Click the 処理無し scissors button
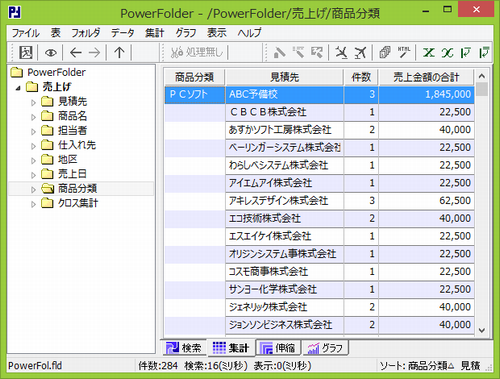The width and height of the screenshot is (500, 379). [196, 52]
